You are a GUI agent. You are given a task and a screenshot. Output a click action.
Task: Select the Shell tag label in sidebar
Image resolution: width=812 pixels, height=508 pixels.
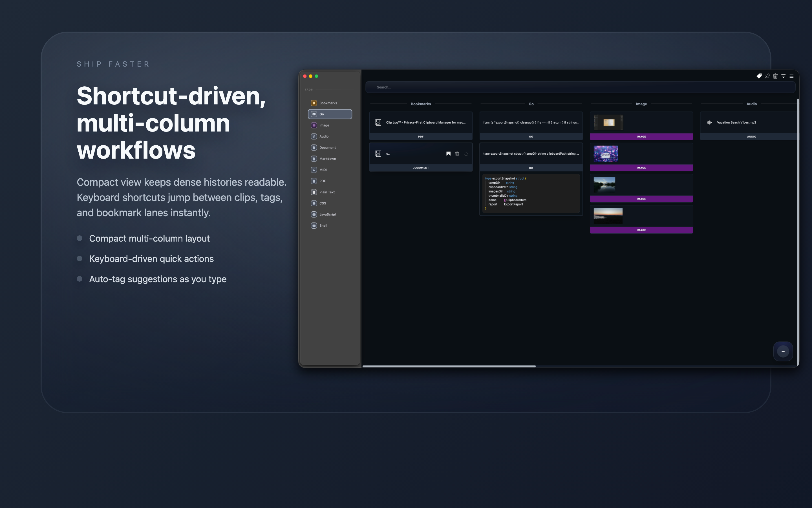pyautogui.click(x=323, y=225)
